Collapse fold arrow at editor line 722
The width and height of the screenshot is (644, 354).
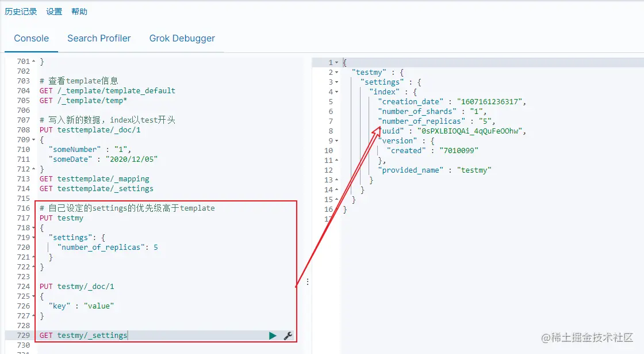[x=34, y=267]
